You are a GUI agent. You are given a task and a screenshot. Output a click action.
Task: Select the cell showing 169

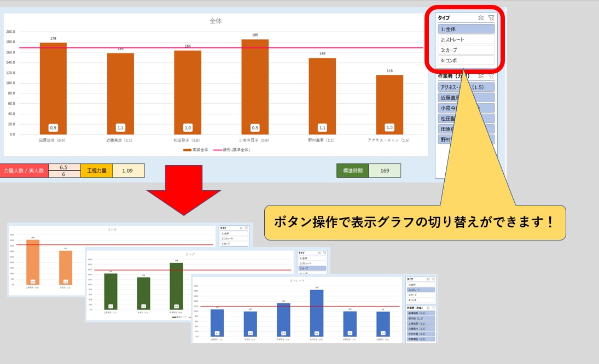point(385,171)
